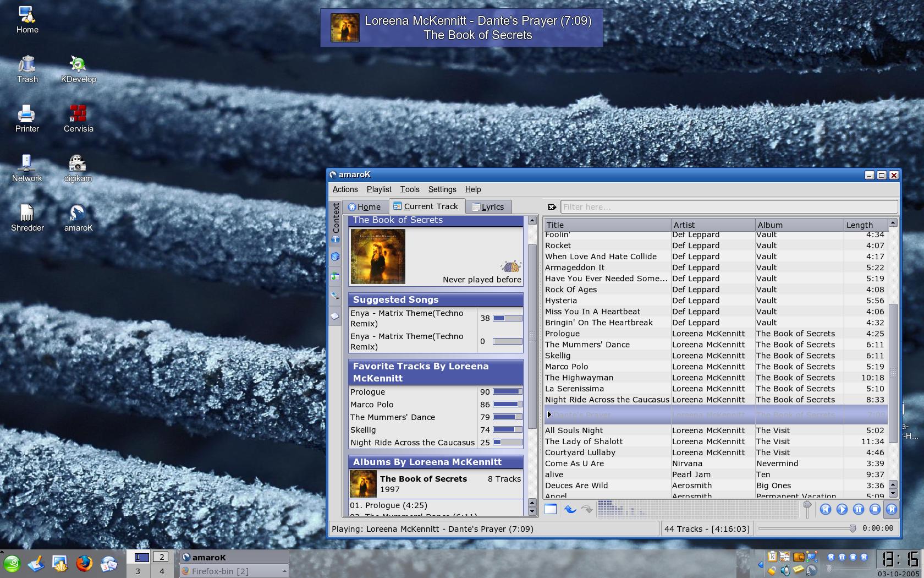
Task: Open the mail and calendar panel launcher
Action: (x=108, y=564)
